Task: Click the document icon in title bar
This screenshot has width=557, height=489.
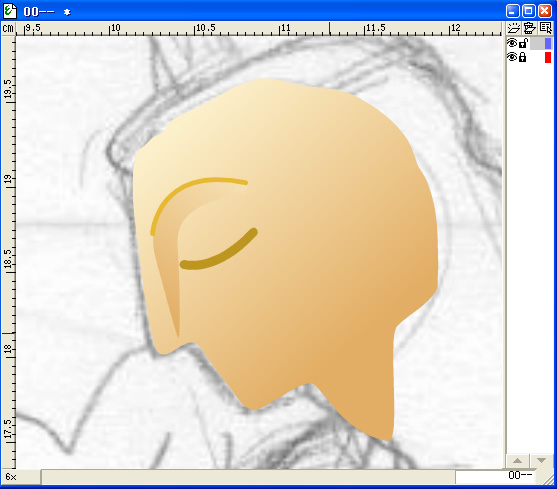Action: point(10,11)
